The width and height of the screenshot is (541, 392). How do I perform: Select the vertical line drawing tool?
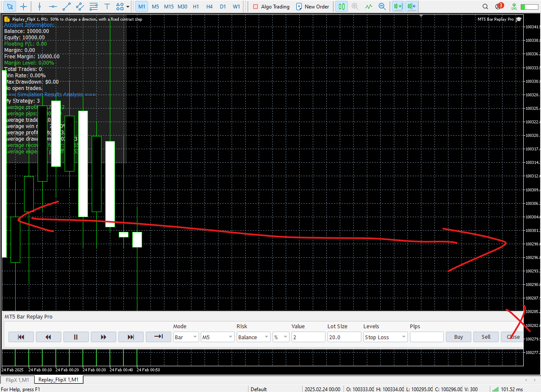[39, 6]
